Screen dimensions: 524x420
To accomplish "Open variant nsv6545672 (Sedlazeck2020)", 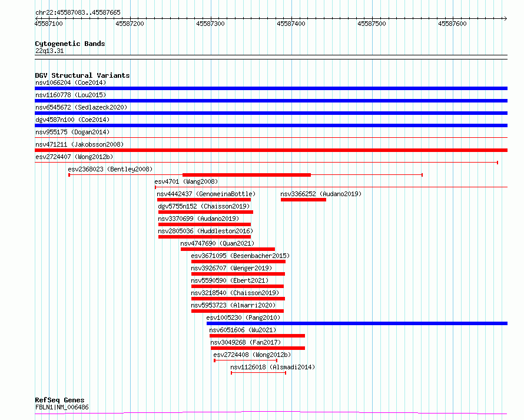I will [81, 107].
